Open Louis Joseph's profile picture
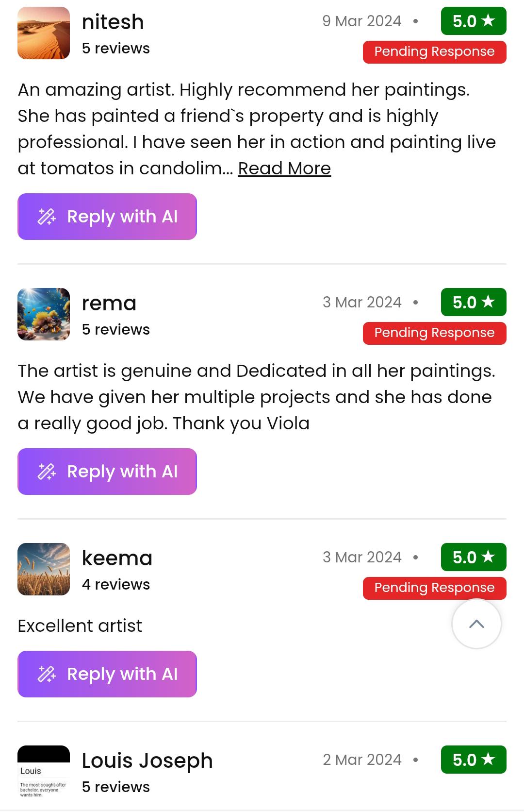 [44, 772]
